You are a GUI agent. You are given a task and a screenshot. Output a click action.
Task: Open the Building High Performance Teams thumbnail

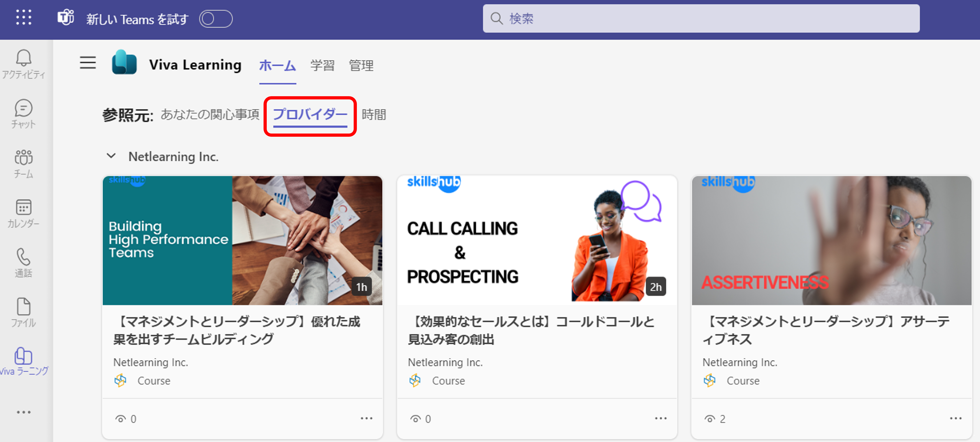point(242,240)
